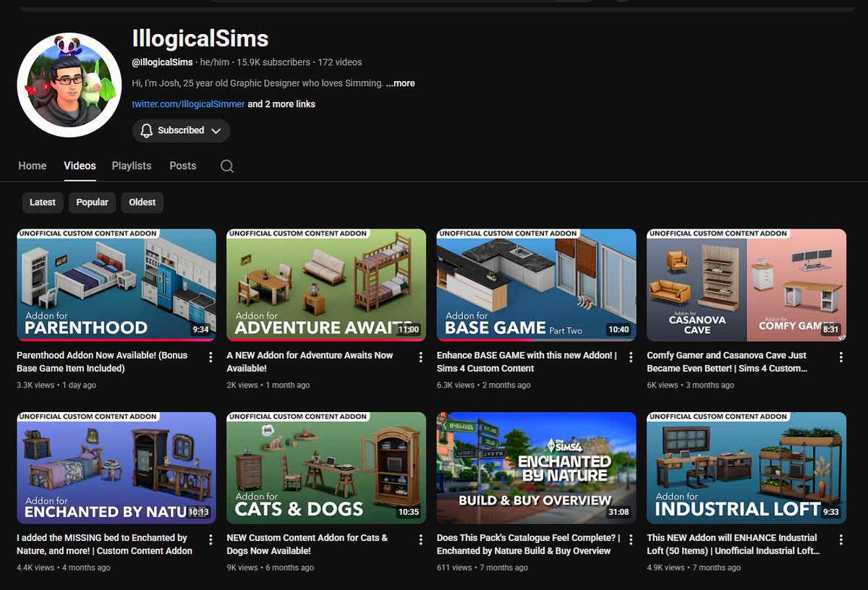The image size is (868, 590).
Task: Play the Industrial Loft addon thumbnail
Action: pos(746,468)
